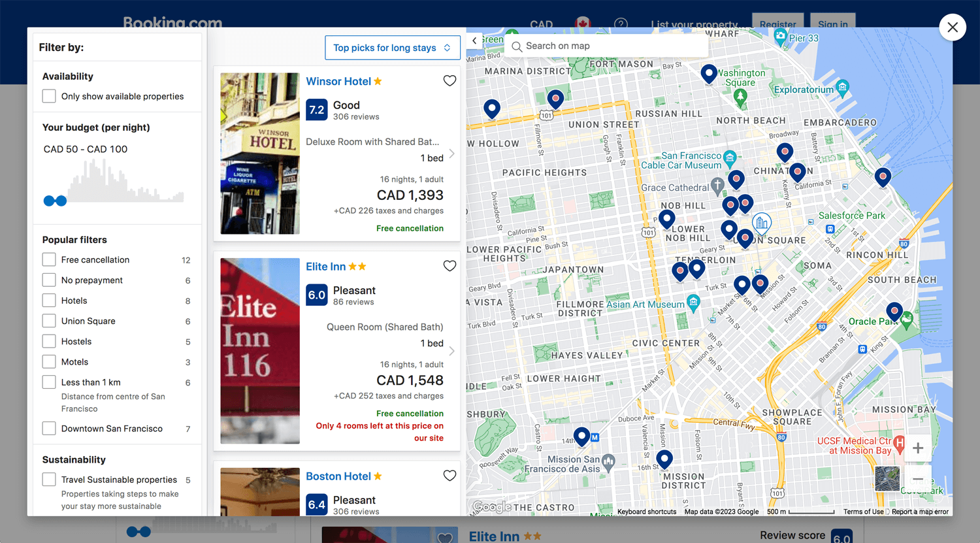The width and height of the screenshot is (980, 543).
Task: Save Winsor Hotel with its heart icon
Action: click(449, 81)
